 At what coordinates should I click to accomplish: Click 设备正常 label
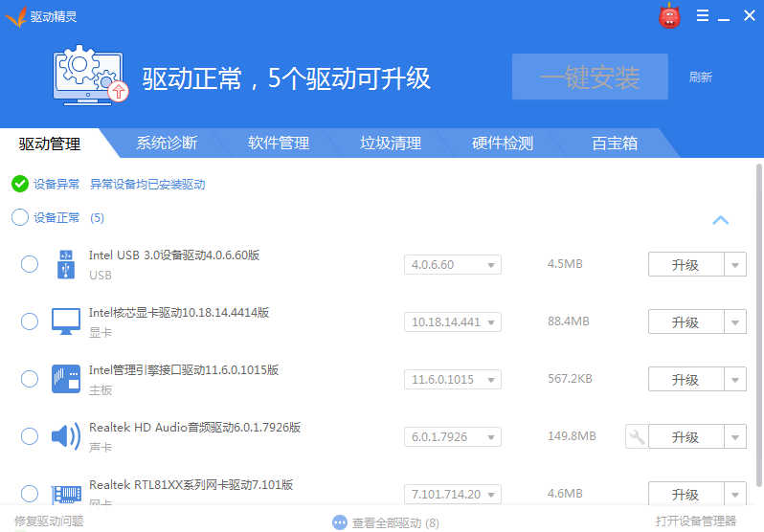56,218
